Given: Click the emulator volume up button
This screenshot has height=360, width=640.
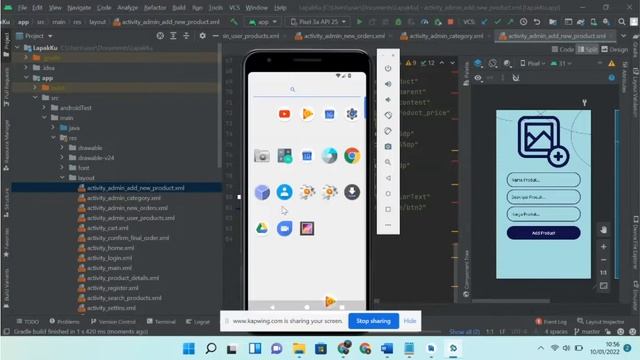Looking at the screenshot, I should (388, 84).
